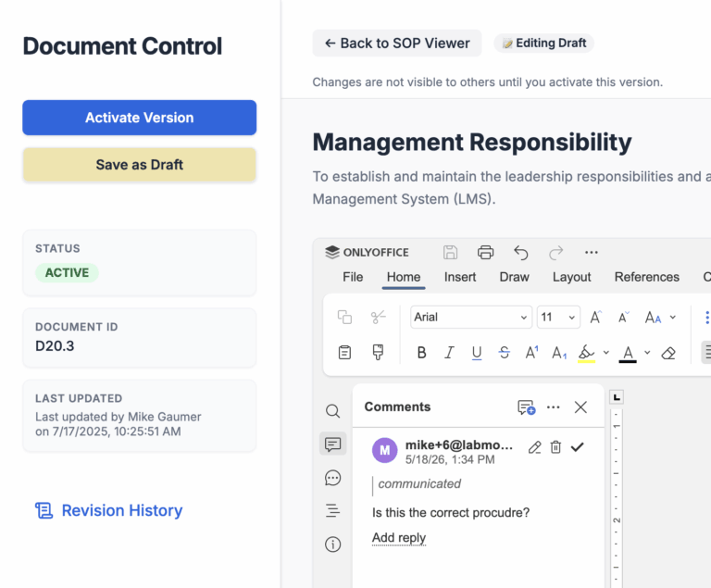Open the Revision History link
Viewport: 711px width, 588px height.
pyautogui.click(x=109, y=510)
